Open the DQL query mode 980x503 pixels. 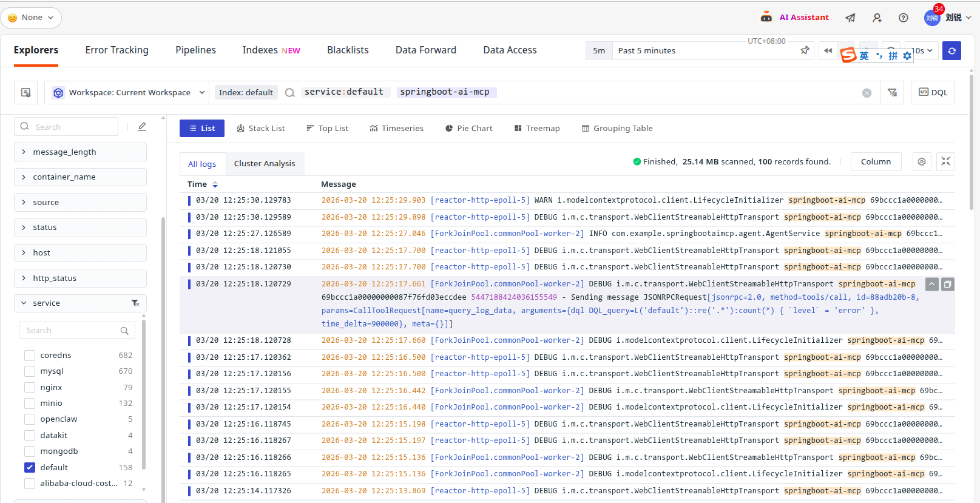point(933,92)
